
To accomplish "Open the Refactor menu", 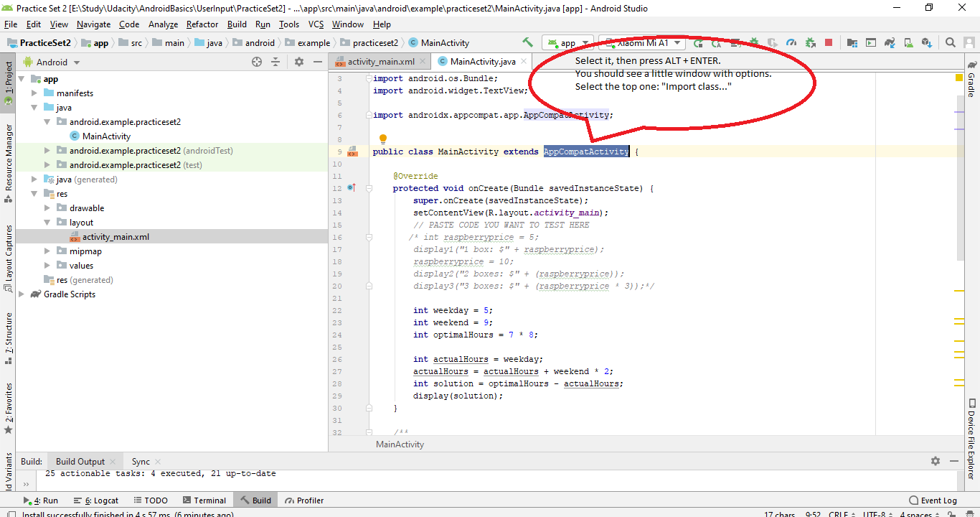I will point(202,24).
